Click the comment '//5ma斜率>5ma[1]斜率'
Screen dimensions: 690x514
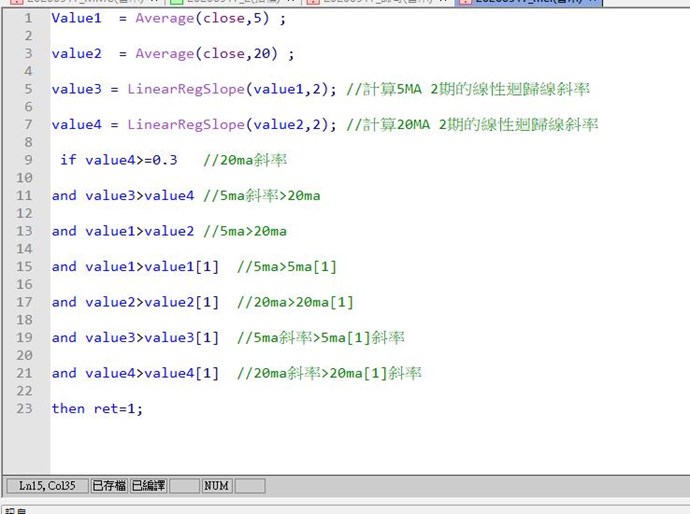321,338
